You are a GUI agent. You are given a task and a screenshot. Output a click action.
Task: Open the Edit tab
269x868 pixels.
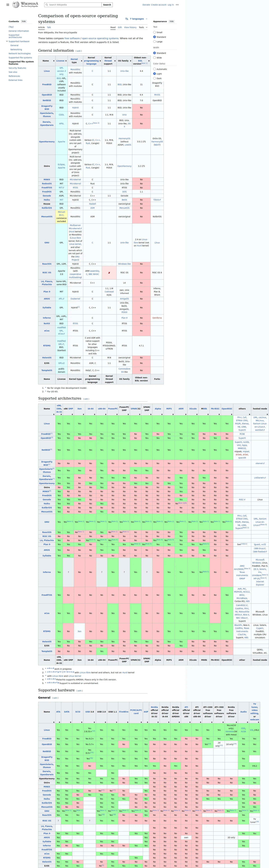120,27
